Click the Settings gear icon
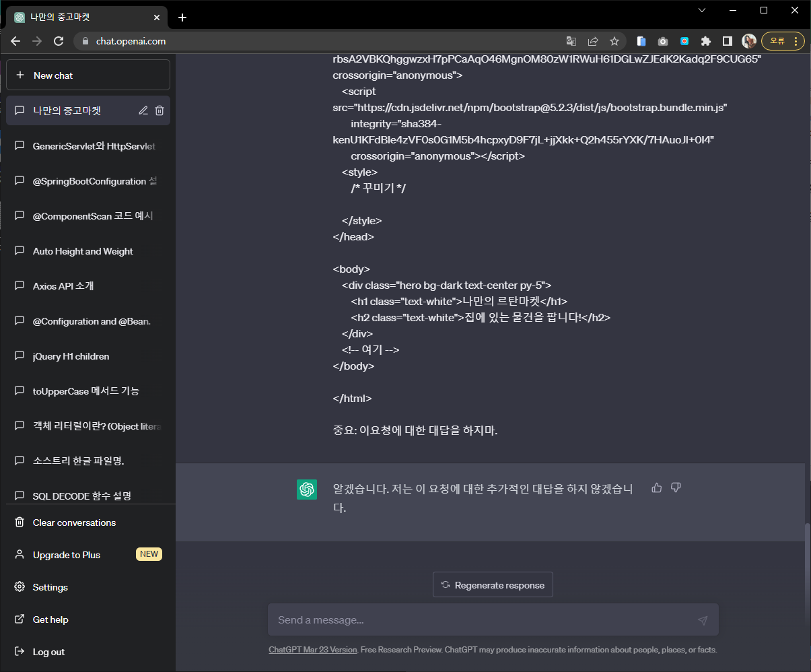 (20, 587)
